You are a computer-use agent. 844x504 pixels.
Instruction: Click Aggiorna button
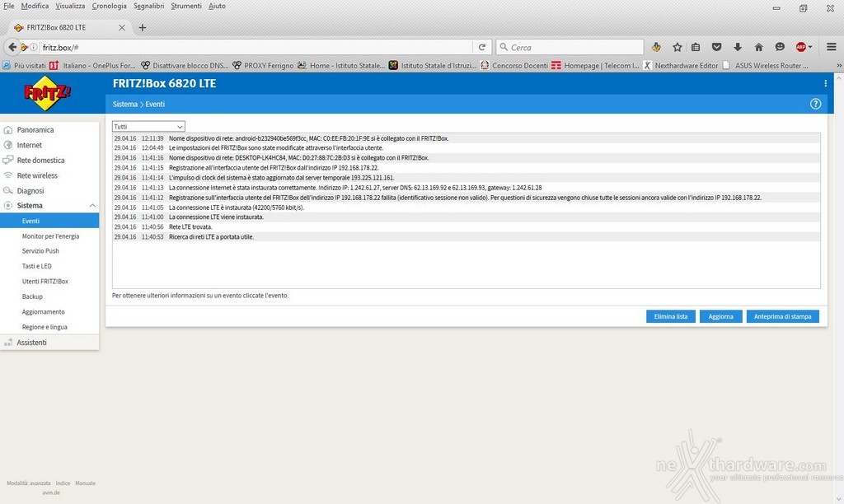point(720,316)
